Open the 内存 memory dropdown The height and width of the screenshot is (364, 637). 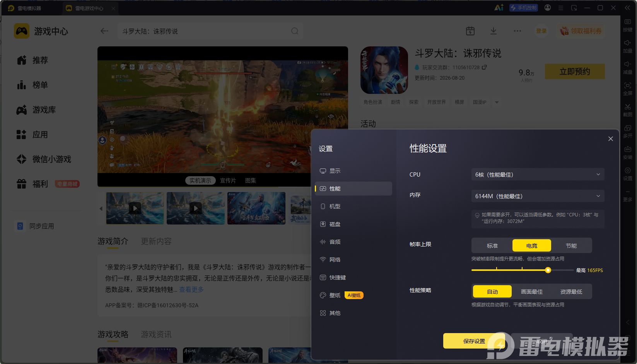pyautogui.click(x=538, y=196)
